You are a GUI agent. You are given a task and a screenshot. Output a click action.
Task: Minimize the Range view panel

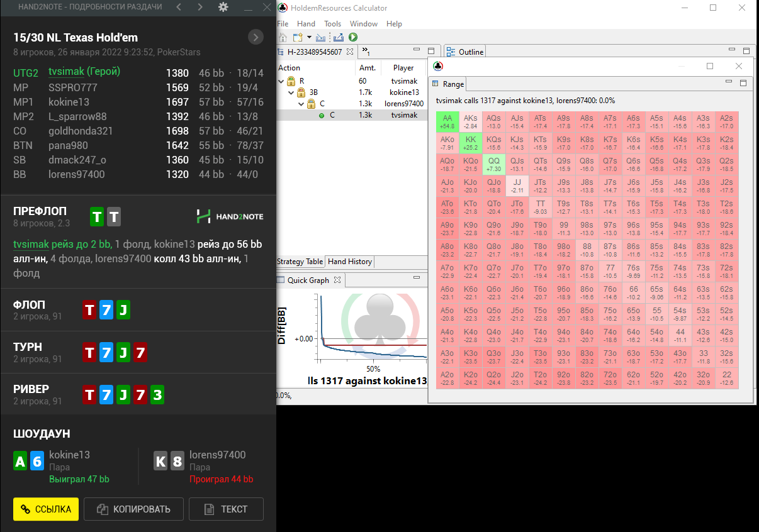point(728,82)
